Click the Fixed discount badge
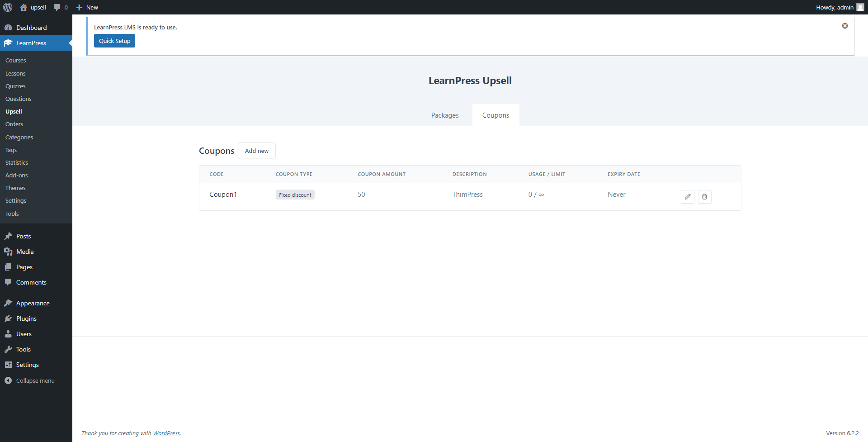The image size is (868, 442). (x=295, y=195)
